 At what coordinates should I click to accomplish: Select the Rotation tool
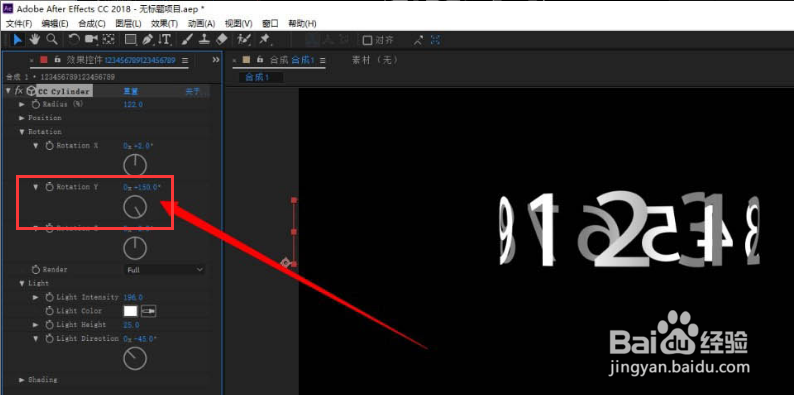tap(74, 40)
